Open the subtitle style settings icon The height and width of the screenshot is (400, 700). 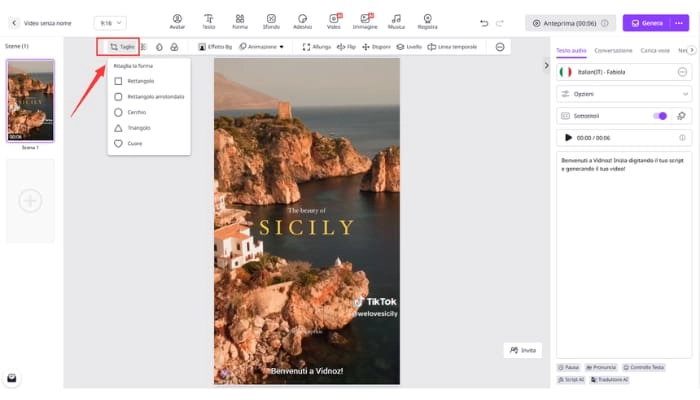click(681, 116)
